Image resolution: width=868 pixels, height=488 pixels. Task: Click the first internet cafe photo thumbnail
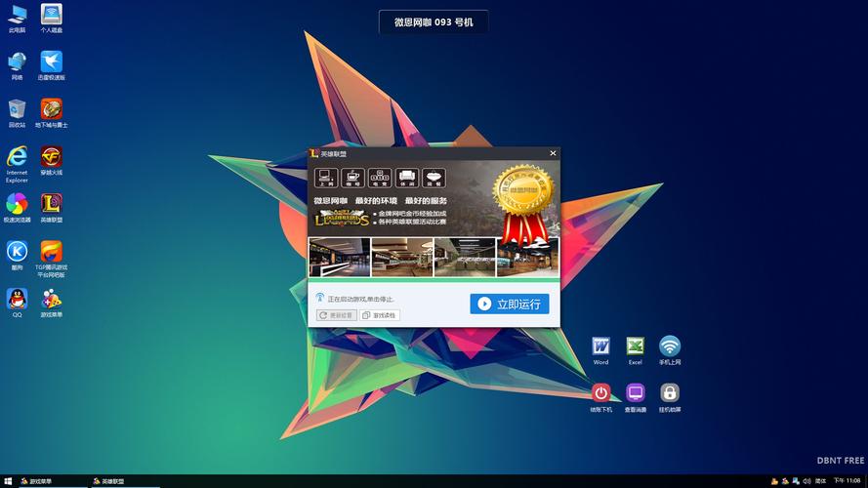340,258
